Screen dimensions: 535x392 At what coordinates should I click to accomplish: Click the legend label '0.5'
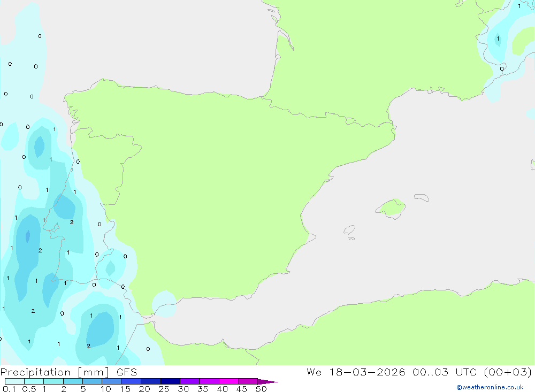click(x=29, y=389)
